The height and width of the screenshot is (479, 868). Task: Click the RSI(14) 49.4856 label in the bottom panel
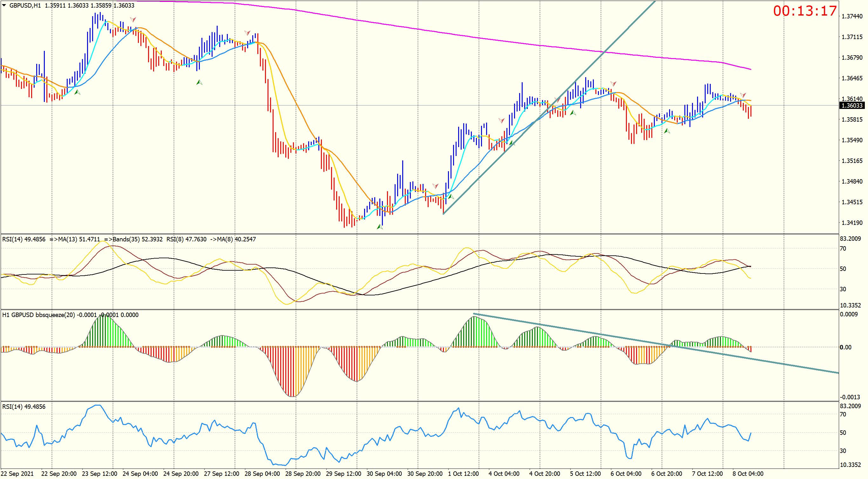(x=24, y=407)
